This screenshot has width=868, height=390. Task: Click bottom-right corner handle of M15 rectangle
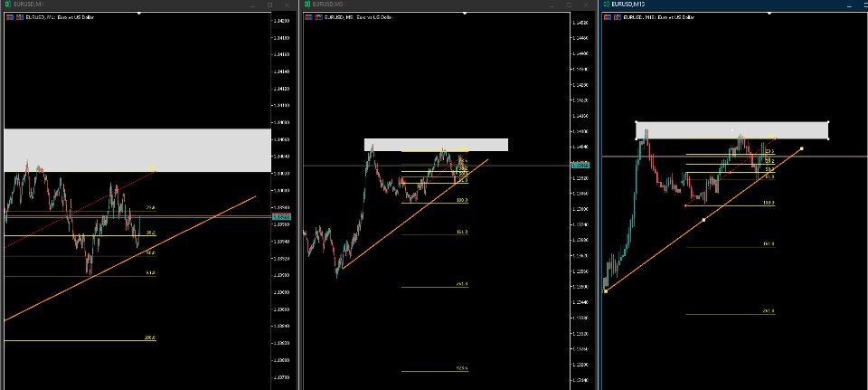coord(828,139)
